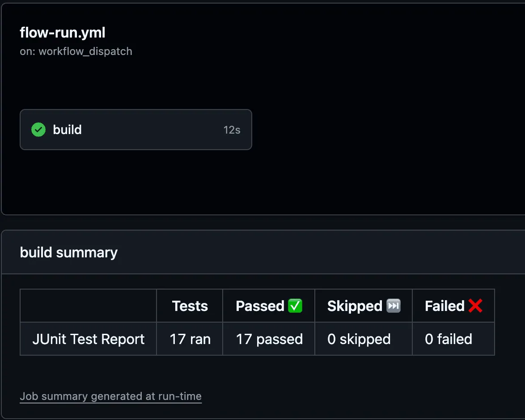Click the Job summary generated at run-time link
525x420 pixels.
point(110,396)
